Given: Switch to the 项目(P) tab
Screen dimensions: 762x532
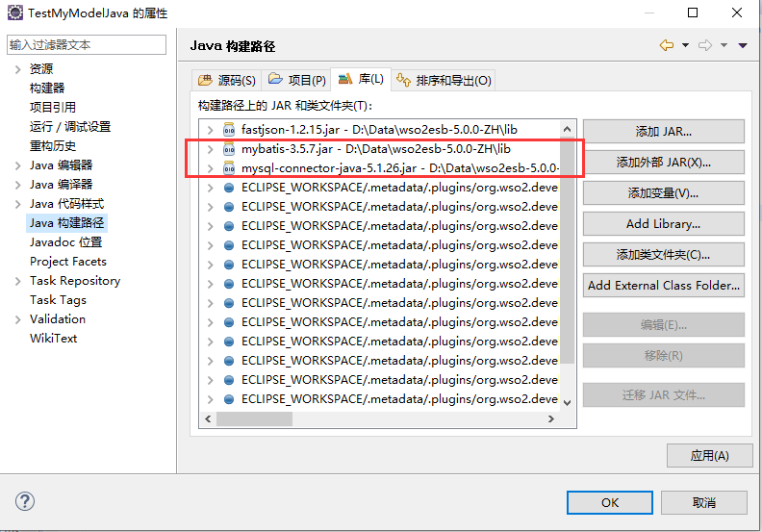Looking at the screenshot, I should click(x=297, y=80).
